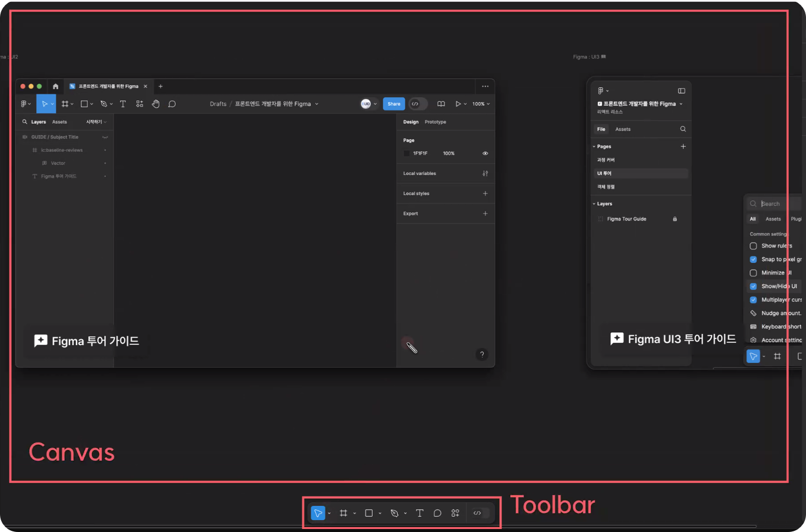Select Frame tool in bottom toolbar

tap(343, 513)
